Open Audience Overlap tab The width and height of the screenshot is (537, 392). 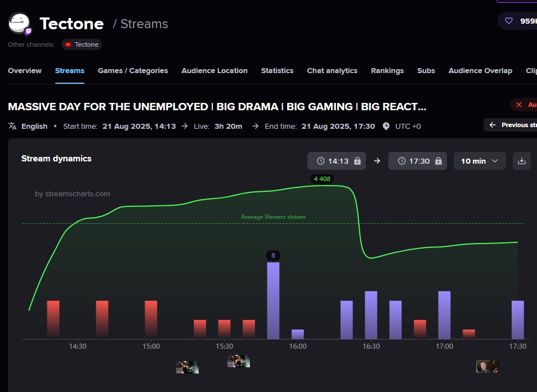tap(481, 70)
